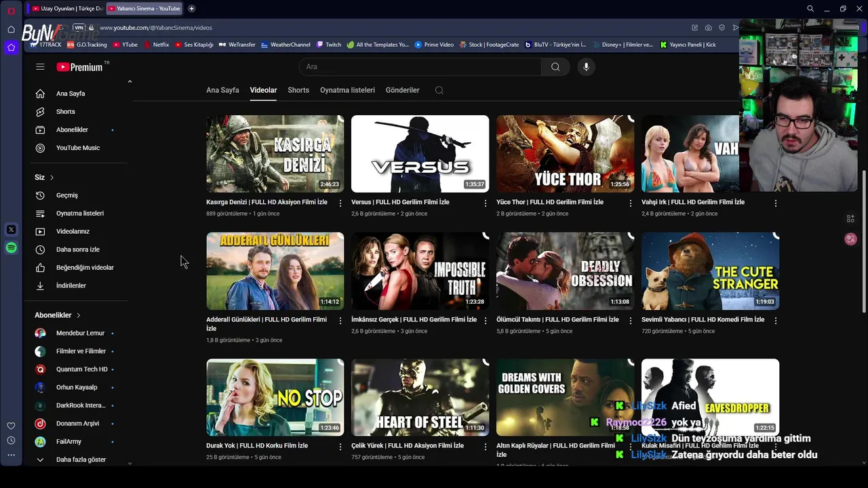
Task: Click the search magnifier button
Action: (x=555, y=66)
